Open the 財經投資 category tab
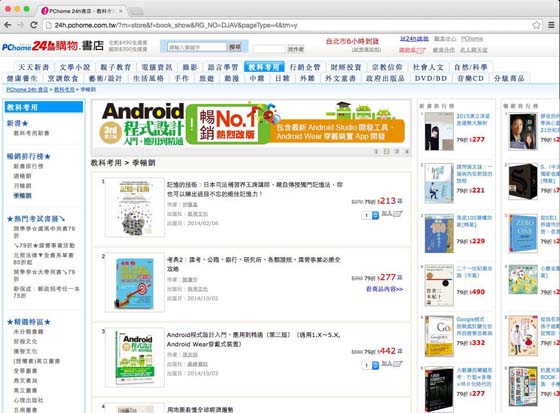The image size is (560, 413). coord(346,67)
